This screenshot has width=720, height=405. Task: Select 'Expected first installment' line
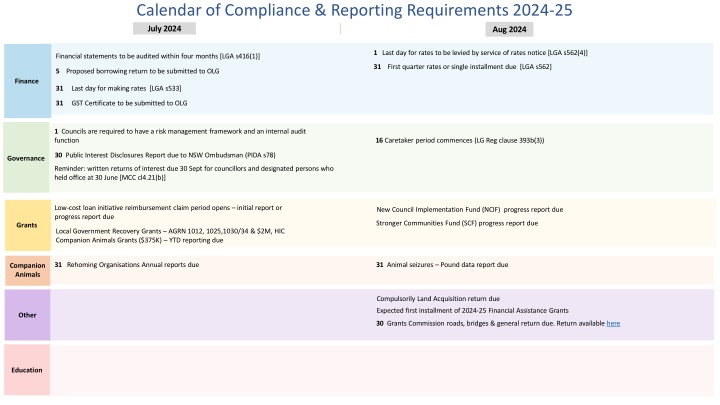pos(472,310)
